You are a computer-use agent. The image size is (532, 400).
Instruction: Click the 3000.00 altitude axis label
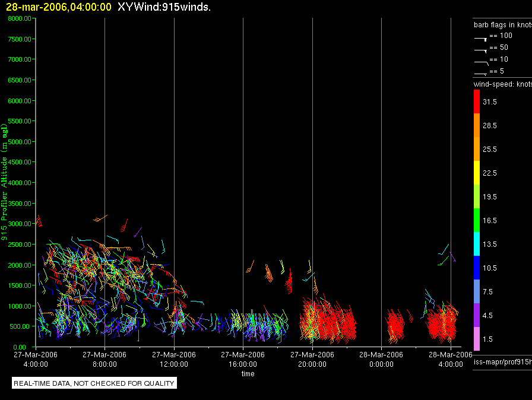tap(20, 224)
